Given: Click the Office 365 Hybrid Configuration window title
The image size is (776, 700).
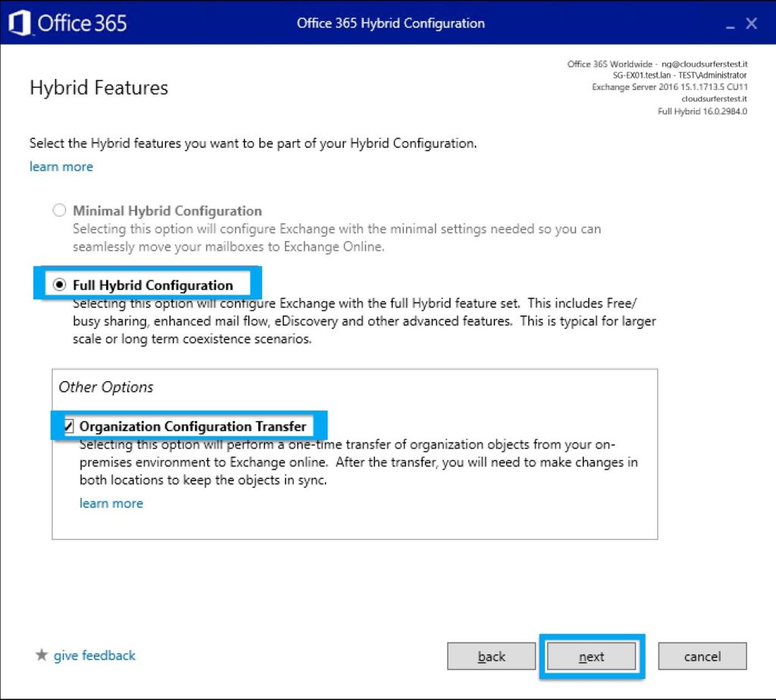Looking at the screenshot, I should 391,23.
